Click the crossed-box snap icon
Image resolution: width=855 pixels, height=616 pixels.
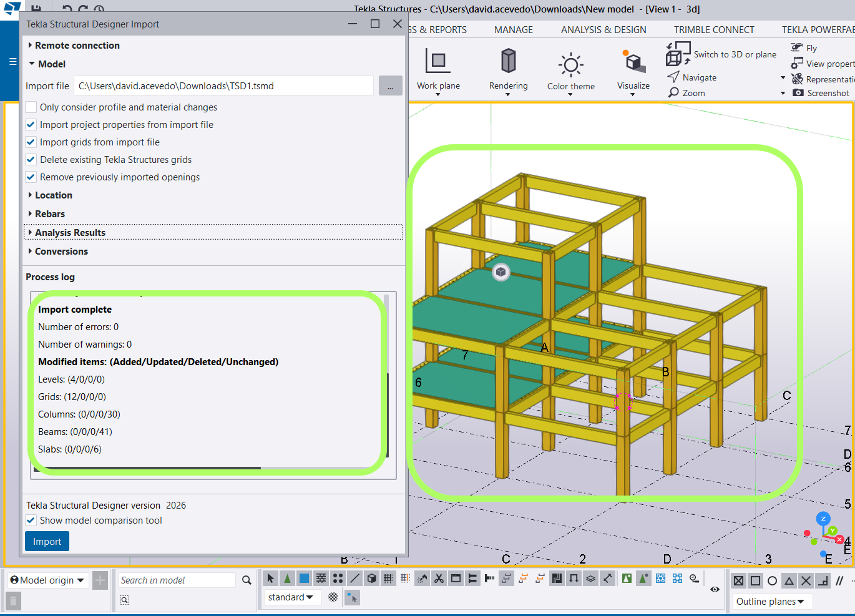pos(738,581)
